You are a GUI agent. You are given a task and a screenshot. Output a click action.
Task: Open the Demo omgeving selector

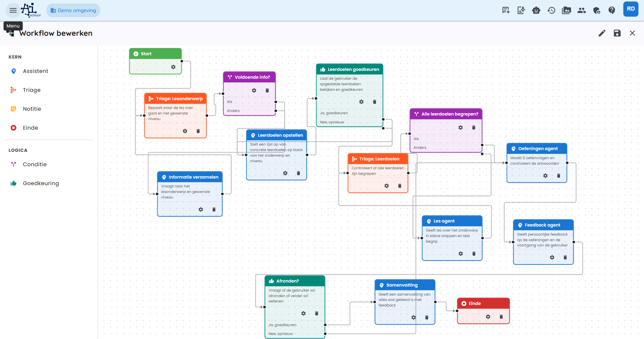(x=73, y=10)
